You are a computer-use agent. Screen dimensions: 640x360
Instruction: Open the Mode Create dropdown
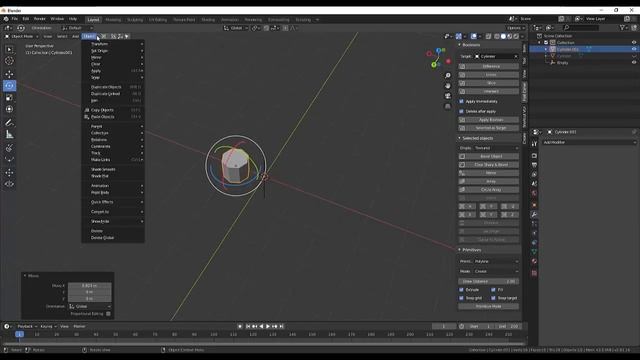point(496,271)
